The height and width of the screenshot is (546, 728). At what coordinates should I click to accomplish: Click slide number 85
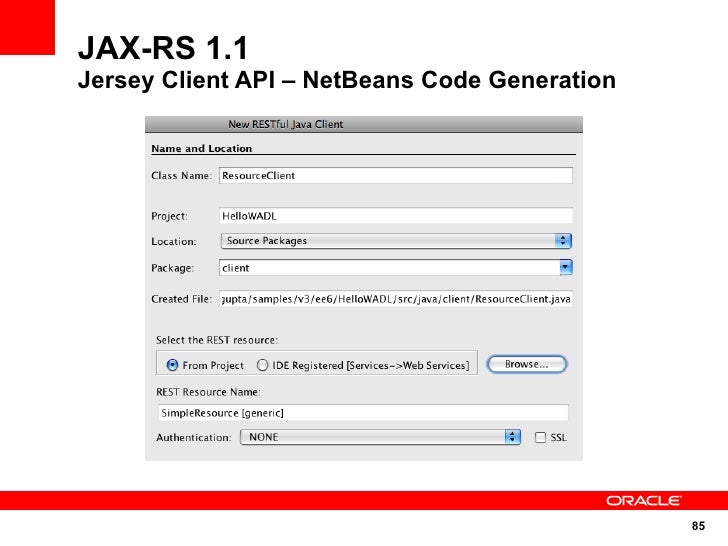(698, 526)
